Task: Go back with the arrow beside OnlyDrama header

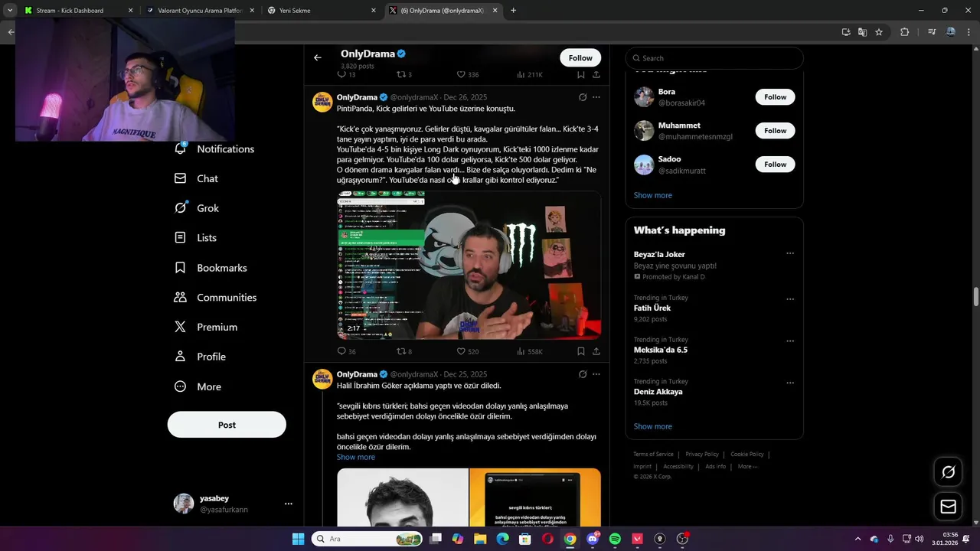Action: coord(317,57)
